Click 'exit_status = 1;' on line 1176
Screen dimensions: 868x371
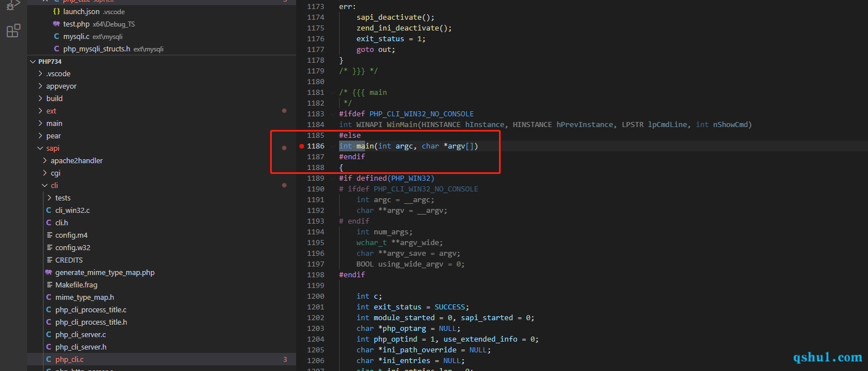point(391,39)
